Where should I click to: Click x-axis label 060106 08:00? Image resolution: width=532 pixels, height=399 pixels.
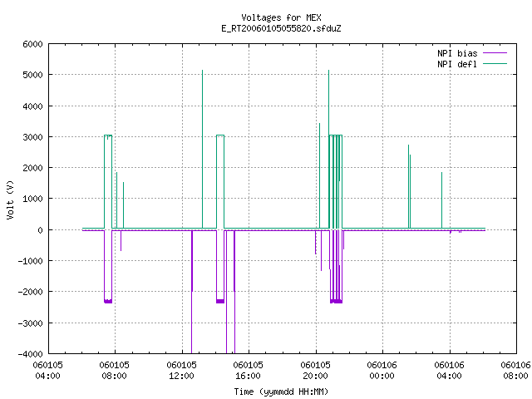point(515,371)
